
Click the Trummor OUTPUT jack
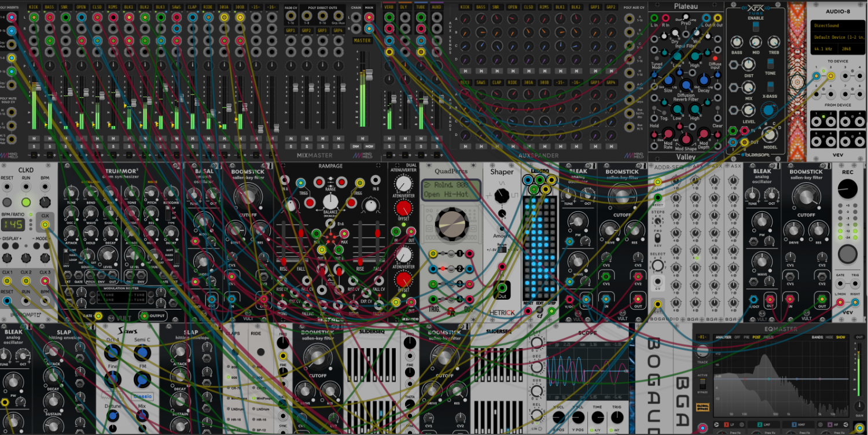pos(144,316)
